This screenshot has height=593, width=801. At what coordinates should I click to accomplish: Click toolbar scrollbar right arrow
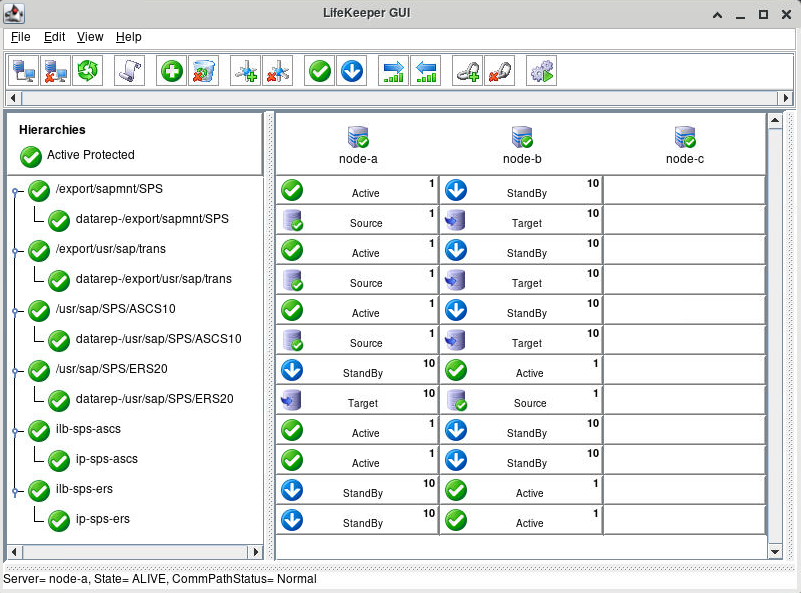(x=786, y=98)
